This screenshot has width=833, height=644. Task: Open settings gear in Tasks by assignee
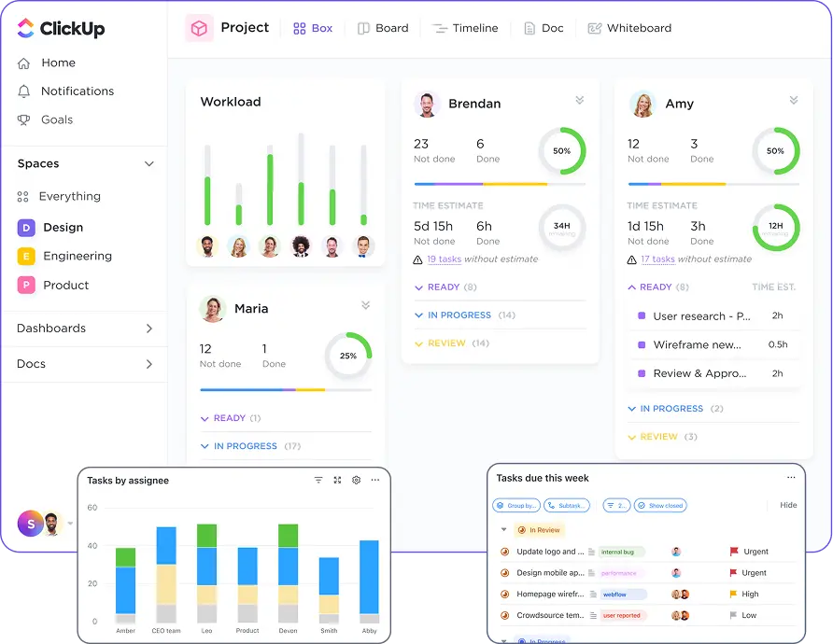[357, 480]
